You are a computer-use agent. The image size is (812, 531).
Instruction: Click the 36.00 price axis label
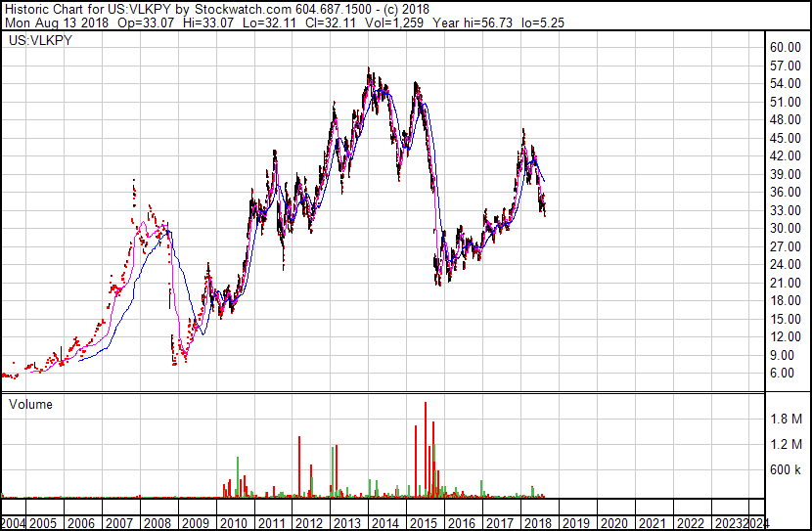click(786, 192)
